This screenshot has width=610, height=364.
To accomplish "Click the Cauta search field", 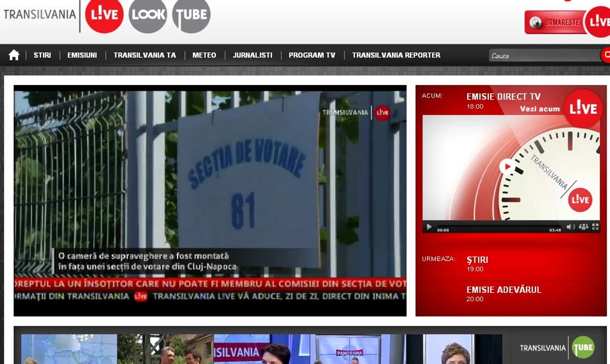I will tap(544, 55).
